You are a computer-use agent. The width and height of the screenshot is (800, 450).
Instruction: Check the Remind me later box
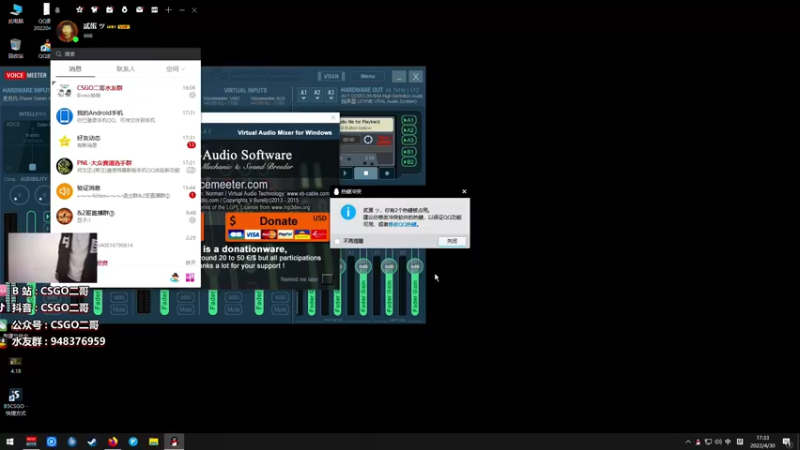pyautogui.click(x=327, y=279)
